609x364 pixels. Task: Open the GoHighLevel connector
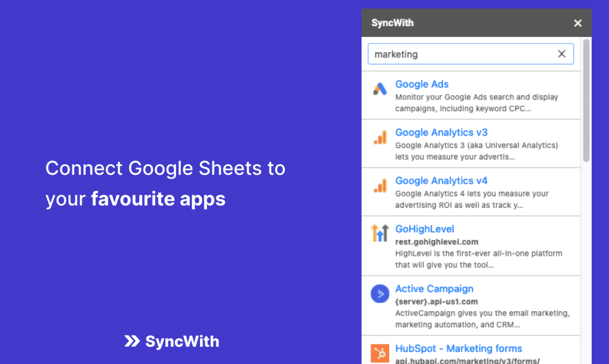(425, 229)
